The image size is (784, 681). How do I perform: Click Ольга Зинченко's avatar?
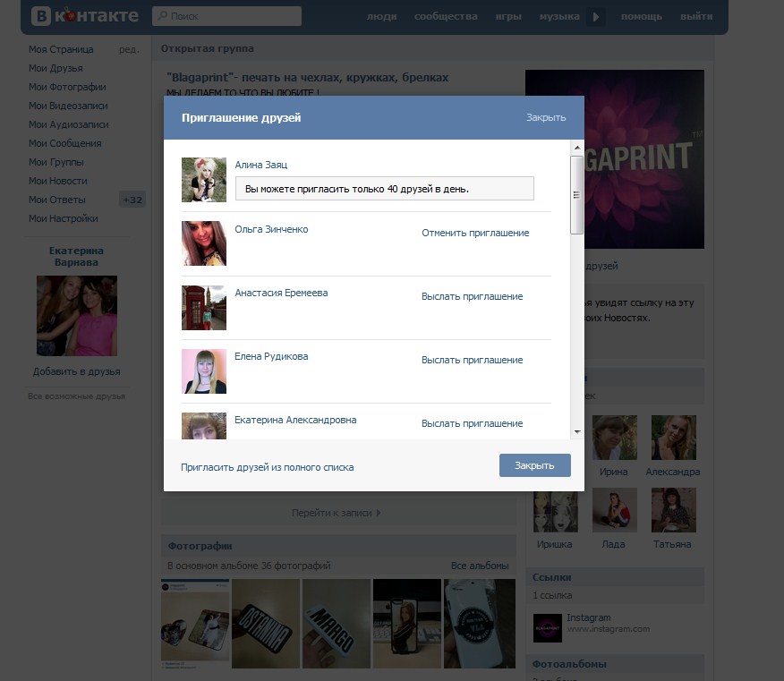coord(203,243)
